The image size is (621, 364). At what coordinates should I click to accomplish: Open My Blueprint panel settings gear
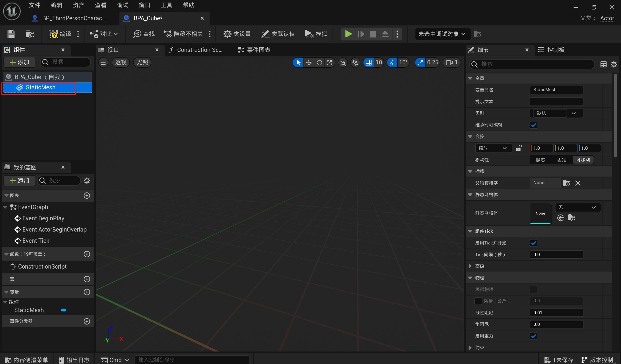[87, 181]
